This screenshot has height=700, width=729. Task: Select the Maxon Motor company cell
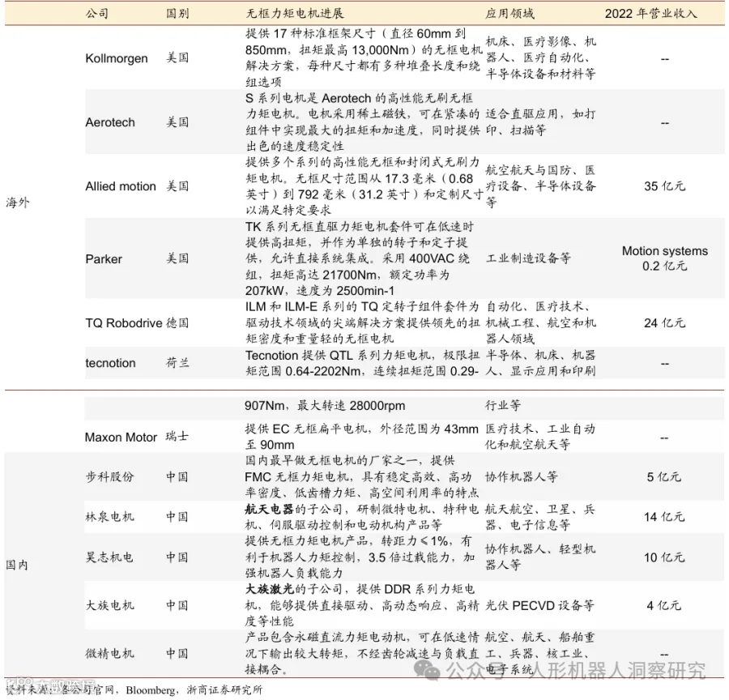pyautogui.click(x=121, y=437)
